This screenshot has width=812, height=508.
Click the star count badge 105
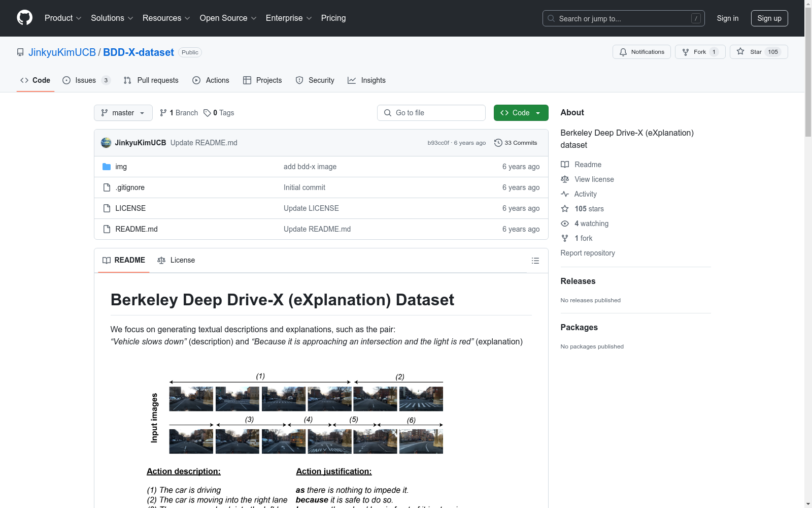773,52
